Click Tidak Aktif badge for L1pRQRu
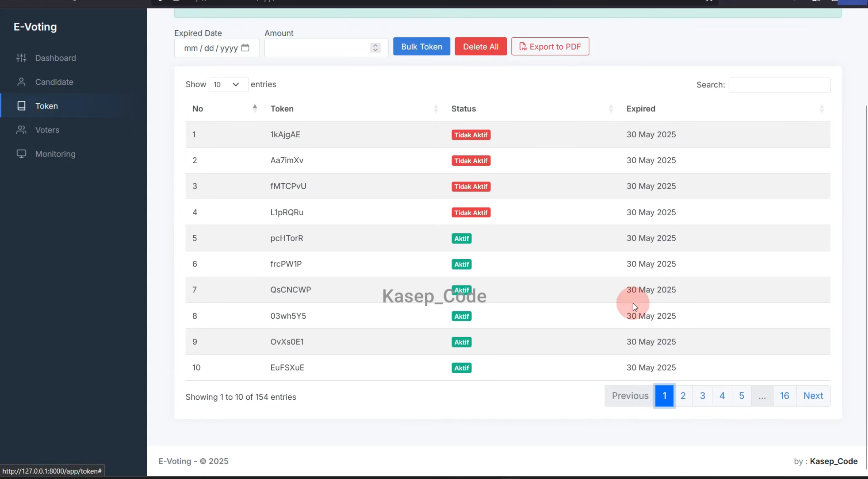 coord(471,213)
